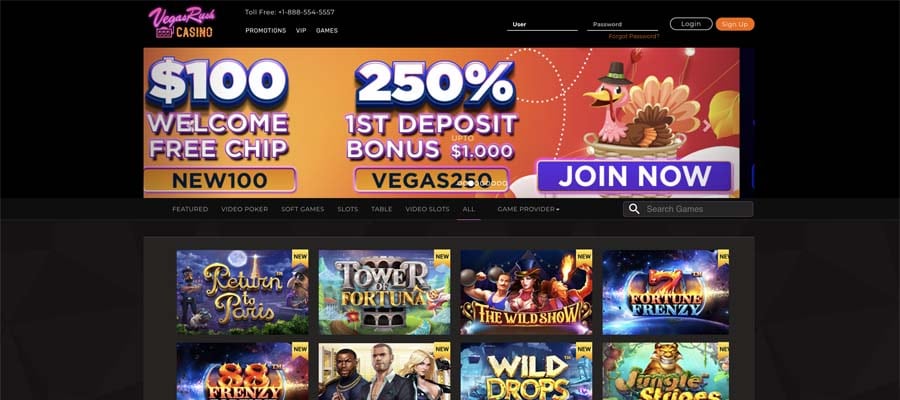Image resolution: width=900 pixels, height=400 pixels.
Task: Open the Return to Paris game
Action: [x=242, y=292]
